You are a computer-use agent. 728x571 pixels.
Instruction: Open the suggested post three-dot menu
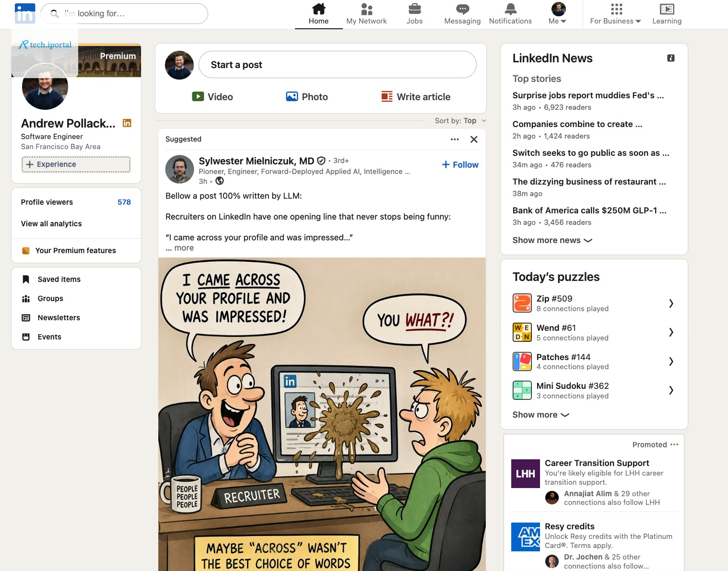pyautogui.click(x=455, y=140)
